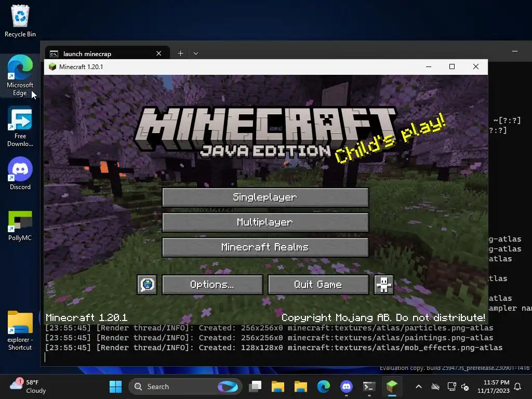
Task: Open the first File Explorer taskbar icon
Action: coord(278,387)
